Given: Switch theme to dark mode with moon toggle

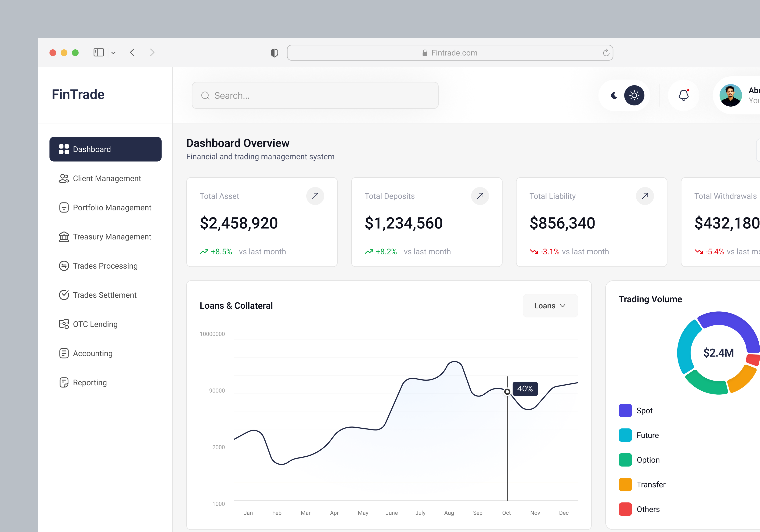Looking at the screenshot, I should (614, 95).
